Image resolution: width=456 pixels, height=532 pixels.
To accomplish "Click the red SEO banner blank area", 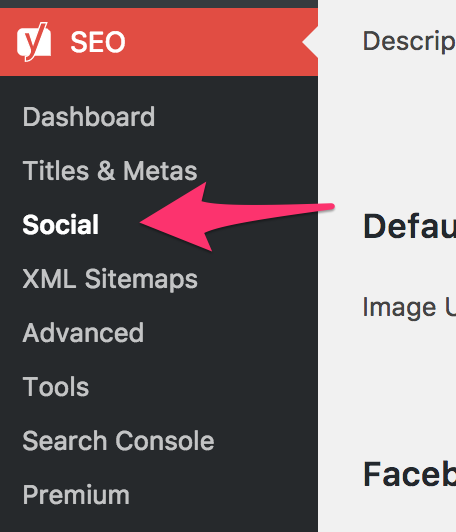I will (x=214, y=42).
